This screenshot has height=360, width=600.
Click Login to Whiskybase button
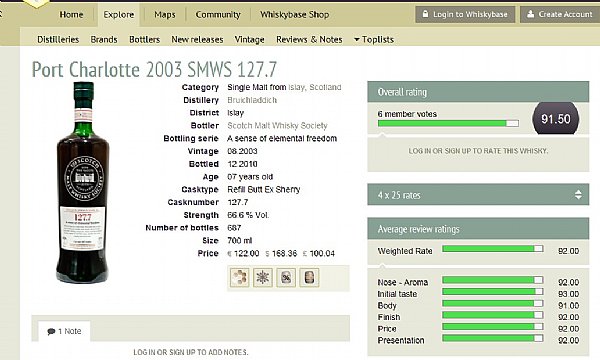pyautogui.click(x=465, y=14)
